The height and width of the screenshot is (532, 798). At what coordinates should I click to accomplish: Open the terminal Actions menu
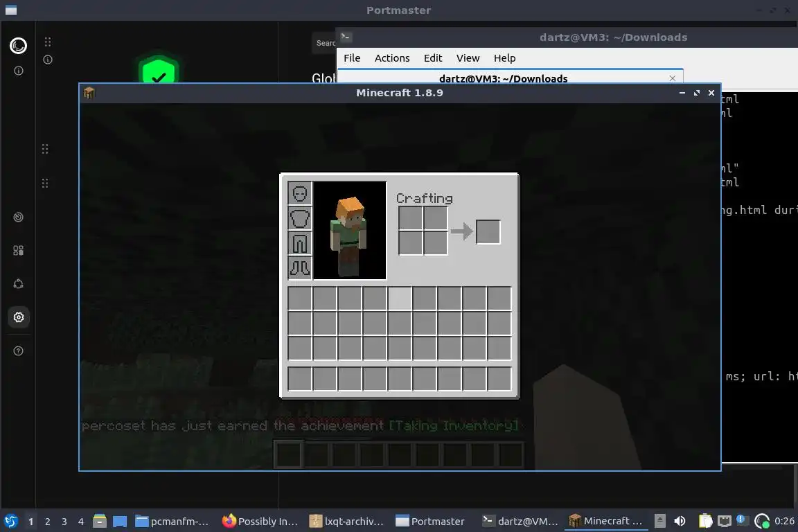coord(392,58)
